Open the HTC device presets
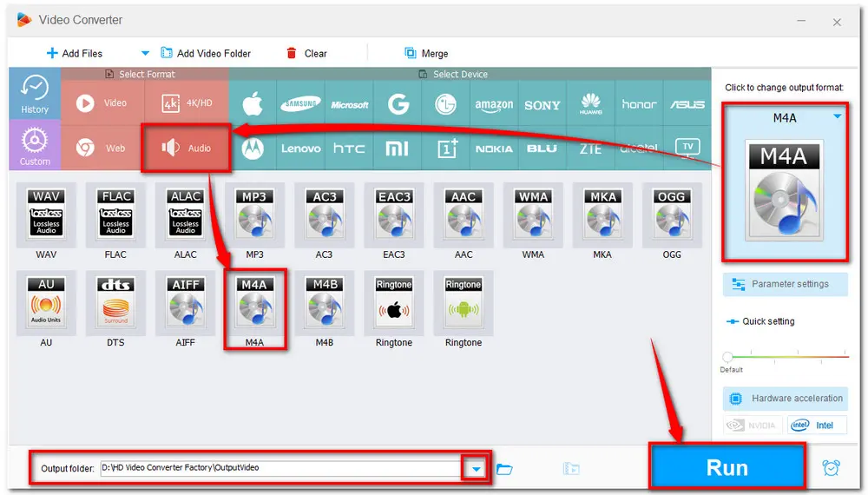 pyautogui.click(x=349, y=148)
